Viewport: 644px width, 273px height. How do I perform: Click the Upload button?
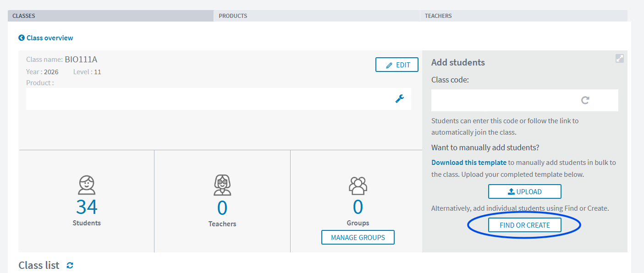tap(524, 191)
